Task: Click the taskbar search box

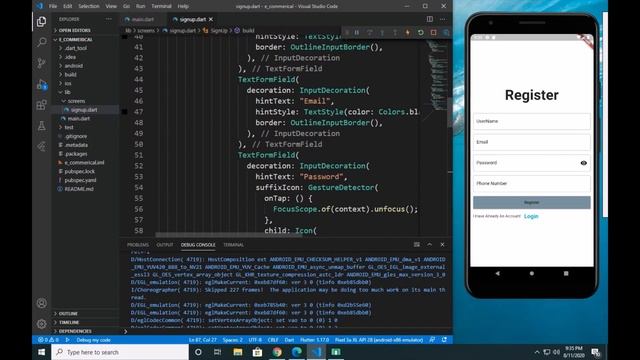Action: pyautogui.click(x=120, y=352)
